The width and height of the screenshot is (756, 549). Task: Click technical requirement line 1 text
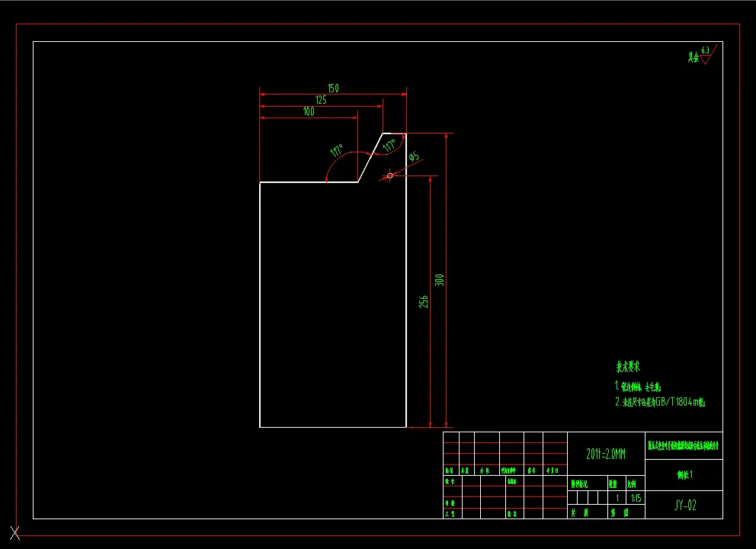coord(639,387)
